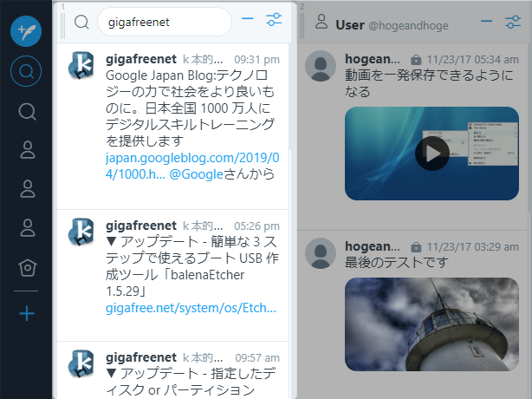Collapse User column with minus icon
Viewport: 532px width, 399px height.
click(x=487, y=22)
